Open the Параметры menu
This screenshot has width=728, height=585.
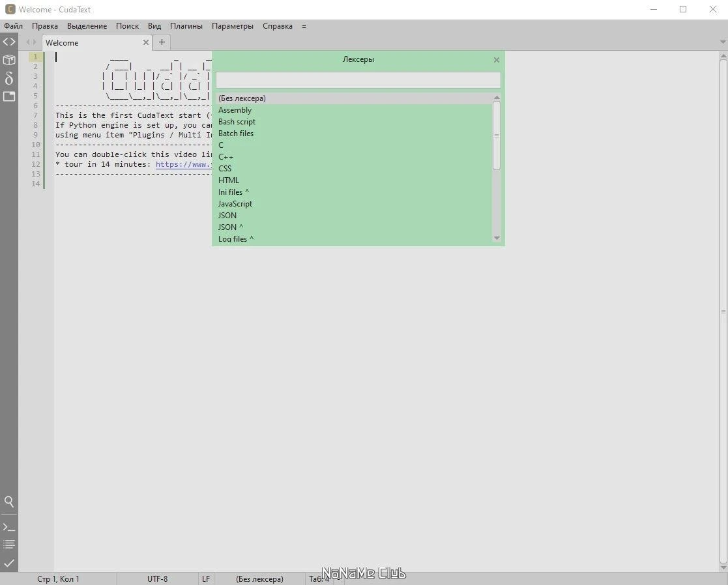click(233, 26)
